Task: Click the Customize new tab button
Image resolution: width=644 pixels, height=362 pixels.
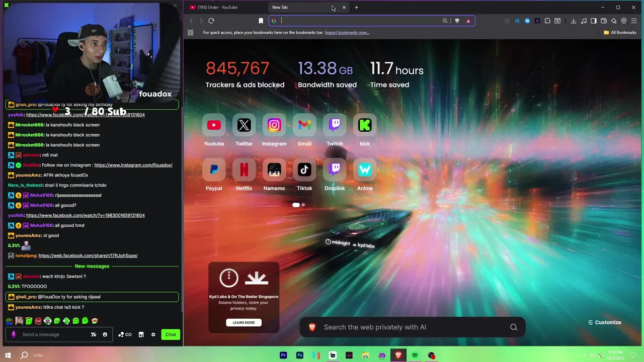Action: pyautogui.click(x=604, y=322)
